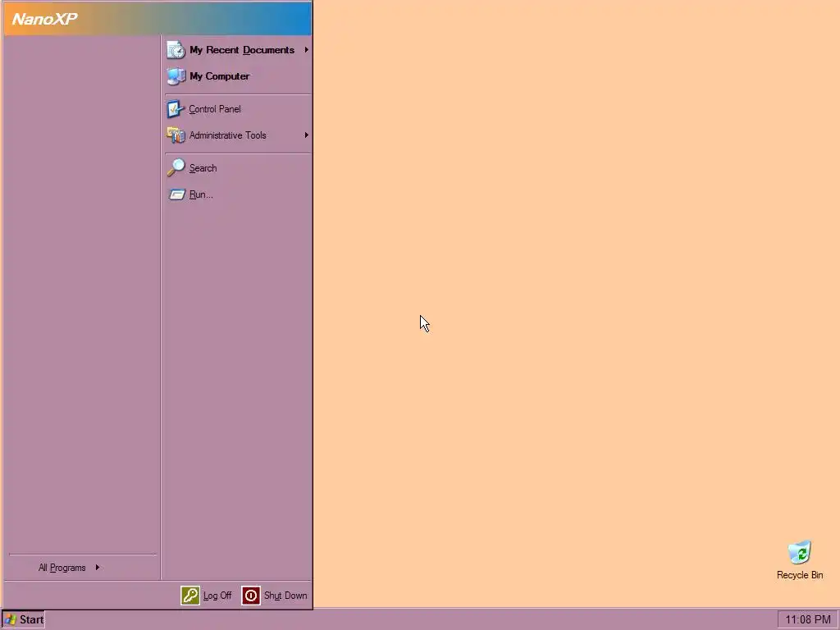
Task: Click the Recycle Bin label text
Action: pos(800,575)
